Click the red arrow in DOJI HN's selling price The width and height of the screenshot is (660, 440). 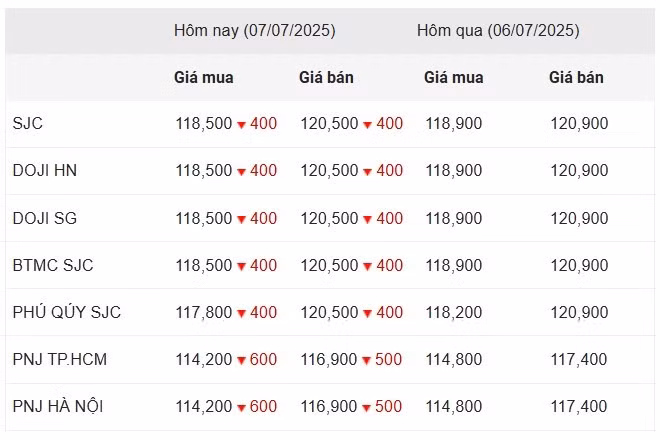367,172
